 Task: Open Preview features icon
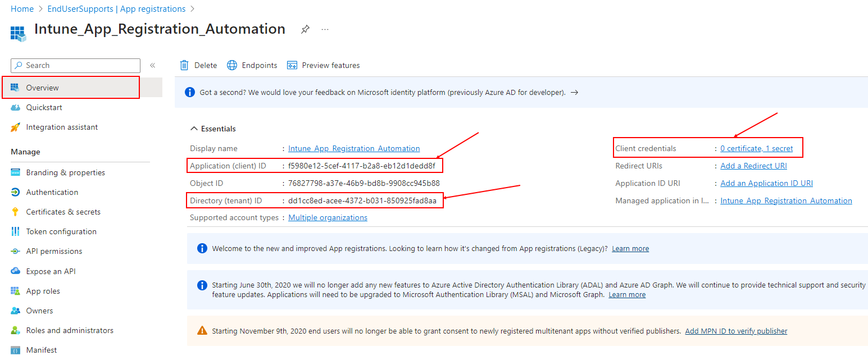292,65
